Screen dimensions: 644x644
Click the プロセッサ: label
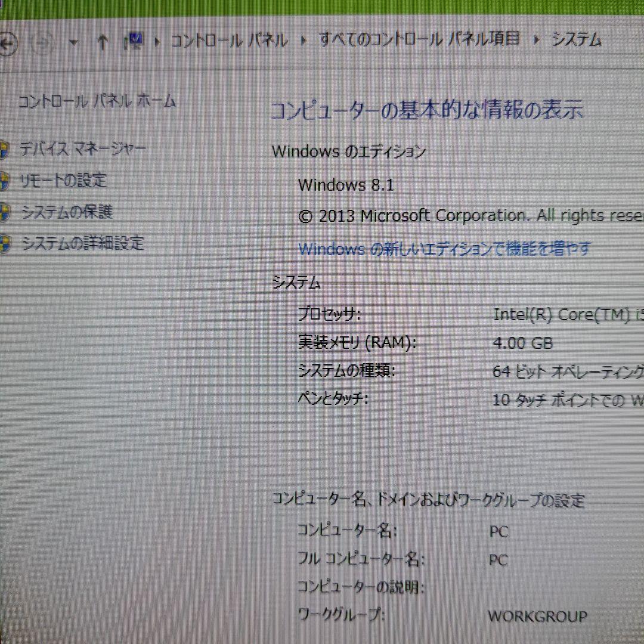(329, 314)
